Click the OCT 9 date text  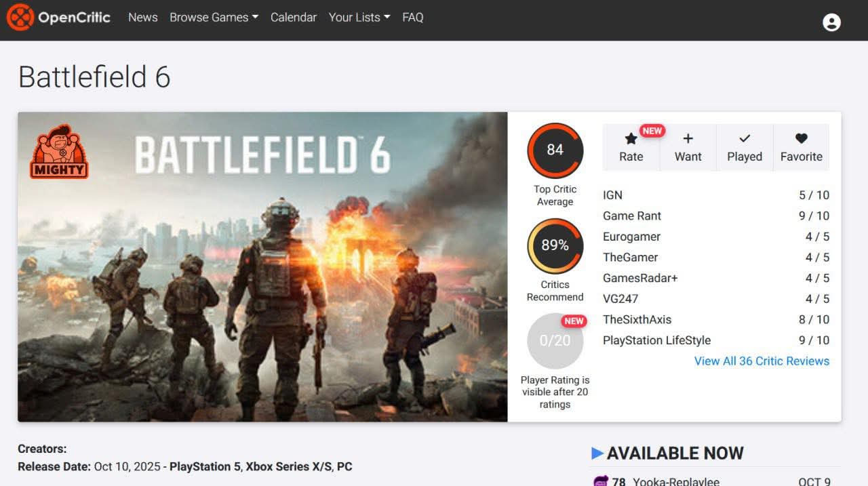[x=814, y=482]
